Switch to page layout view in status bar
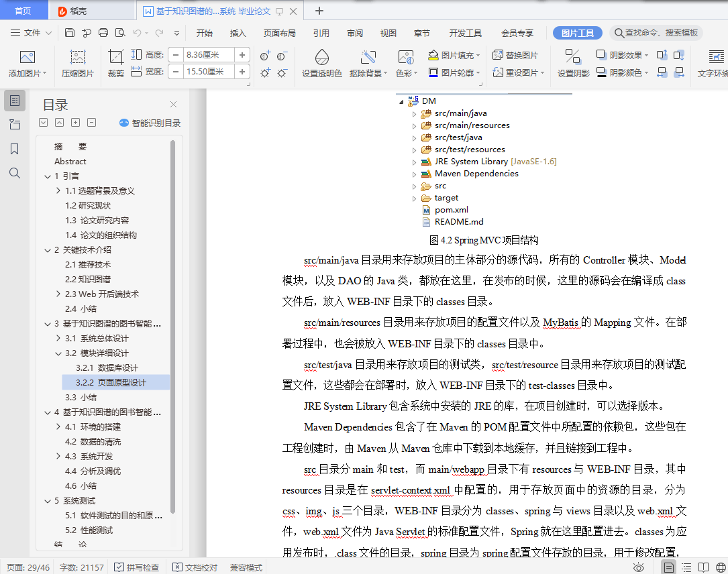The image size is (728, 574). pyautogui.click(x=668, y=567)
